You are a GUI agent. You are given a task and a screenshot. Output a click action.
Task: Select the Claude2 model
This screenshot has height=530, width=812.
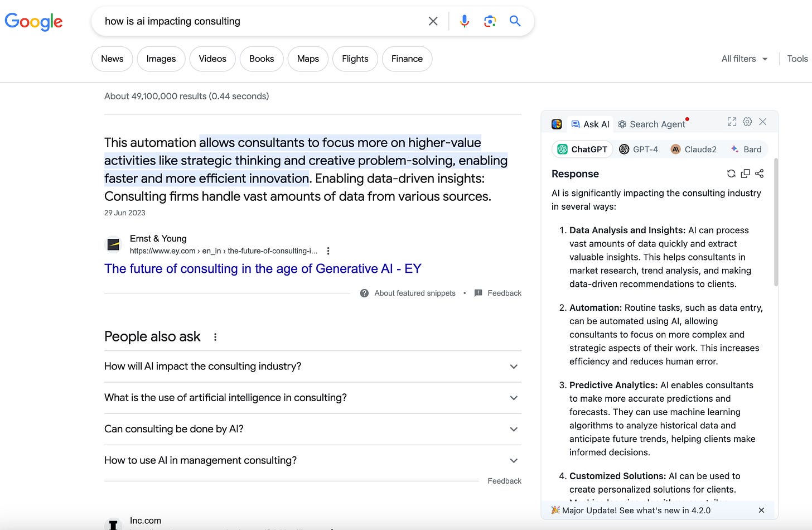pos(694,149)
